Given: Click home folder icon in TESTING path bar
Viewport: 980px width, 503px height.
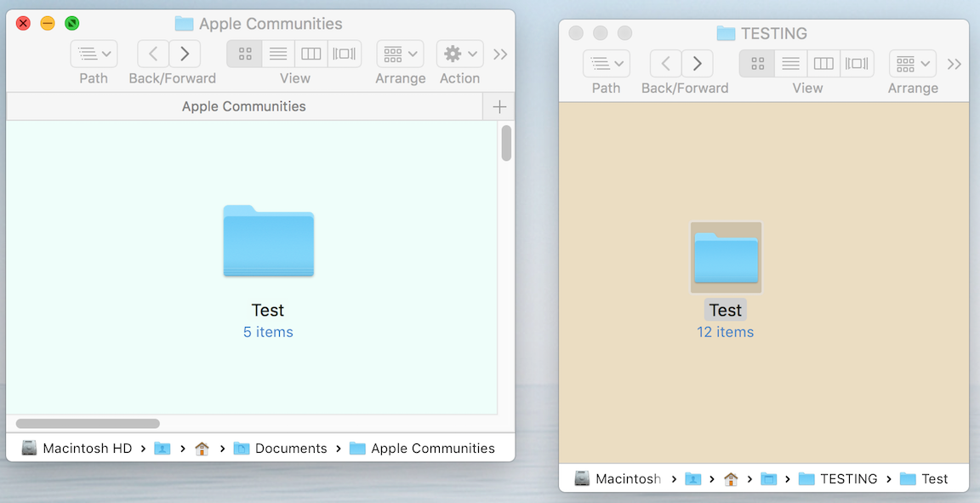Looking at the screenshot, I should click(731, 479).
